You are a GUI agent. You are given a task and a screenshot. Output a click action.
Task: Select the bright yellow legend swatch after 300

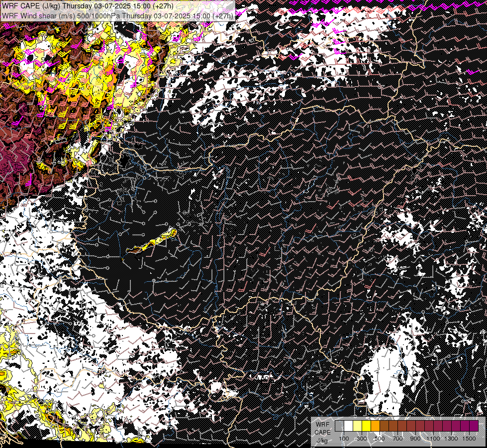click(366, 426)
